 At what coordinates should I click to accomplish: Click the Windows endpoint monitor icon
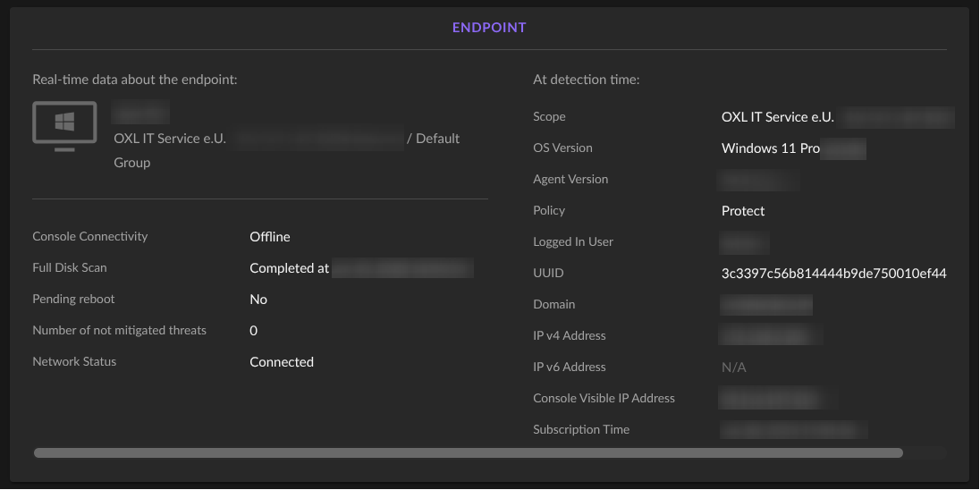tap(64, 125)
